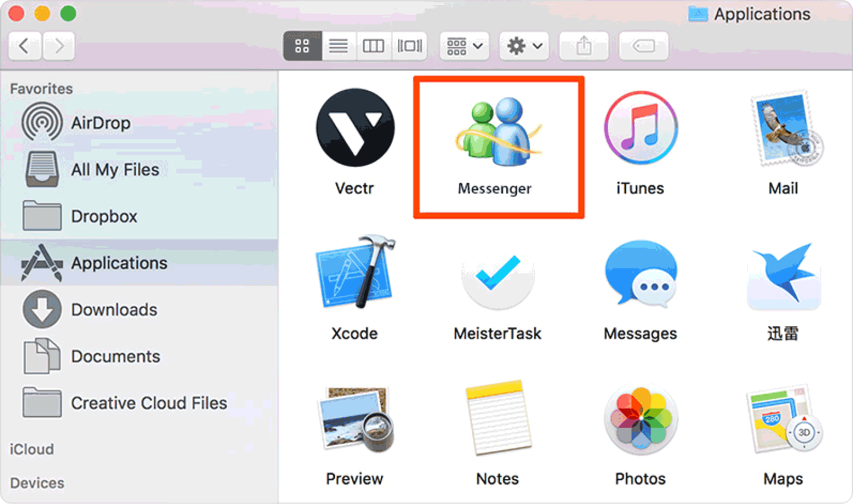This screenshot has width=853, height=504.
Task: Open All My Files in sidebar
Action: [139, 169]
